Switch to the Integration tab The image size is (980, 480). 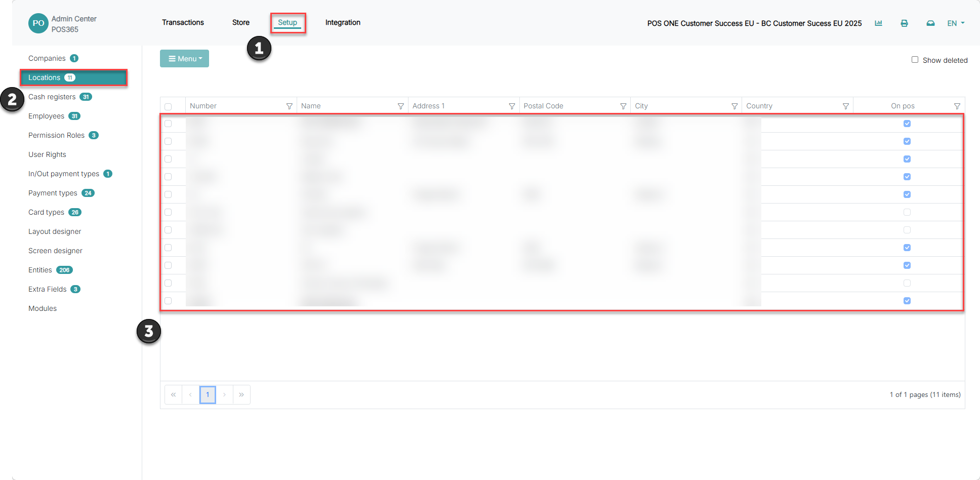pos(343,22)
